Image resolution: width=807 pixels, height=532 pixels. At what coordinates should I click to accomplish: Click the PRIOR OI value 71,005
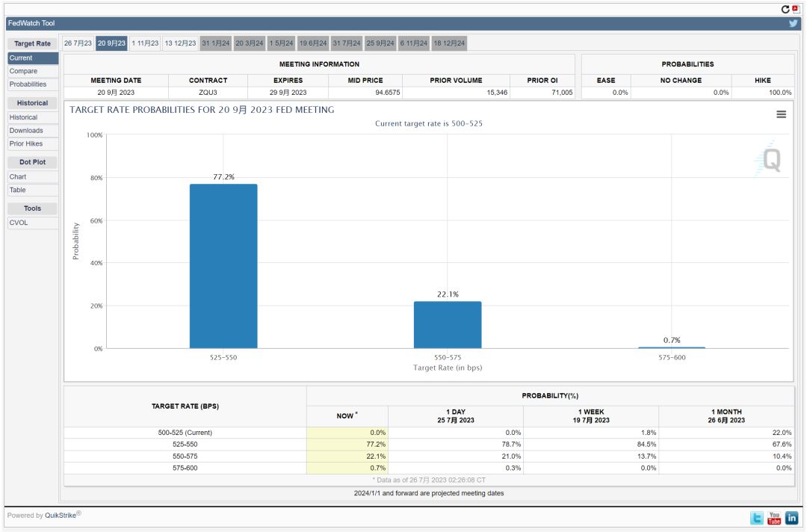[x=562, y=93]
